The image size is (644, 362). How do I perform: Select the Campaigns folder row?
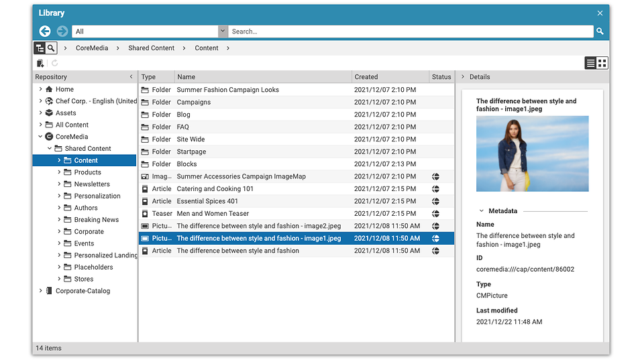click(x=297, y=102)
